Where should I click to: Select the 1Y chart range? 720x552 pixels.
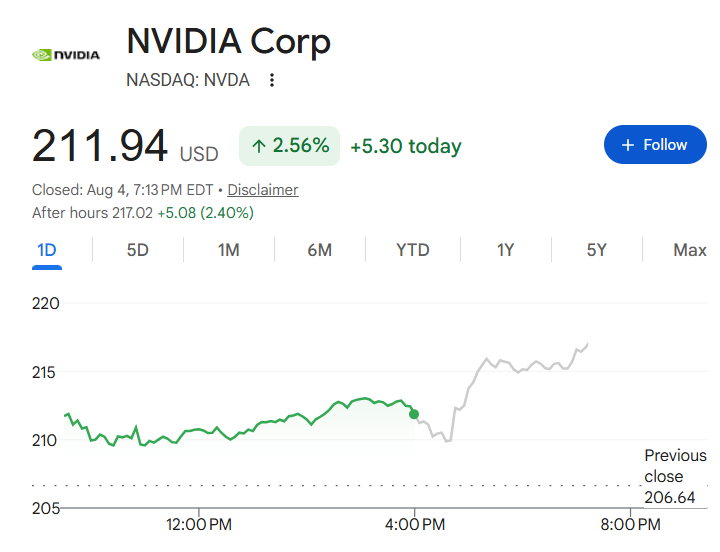(x=505, y=250)
